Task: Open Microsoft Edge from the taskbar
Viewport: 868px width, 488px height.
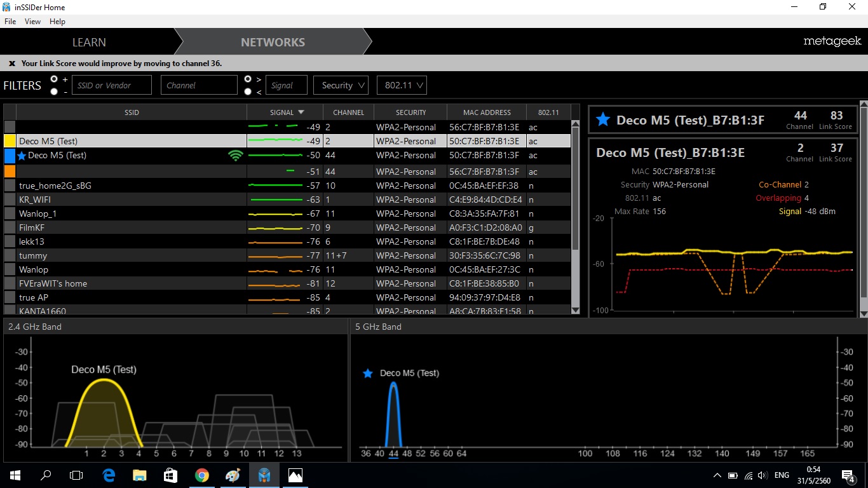Action: point(108,475)
